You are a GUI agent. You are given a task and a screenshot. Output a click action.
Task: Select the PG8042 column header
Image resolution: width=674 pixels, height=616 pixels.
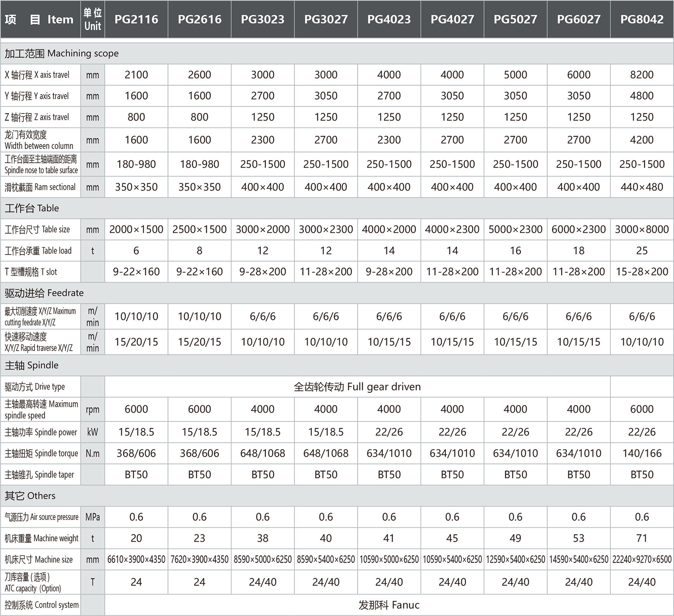point(641,19)
